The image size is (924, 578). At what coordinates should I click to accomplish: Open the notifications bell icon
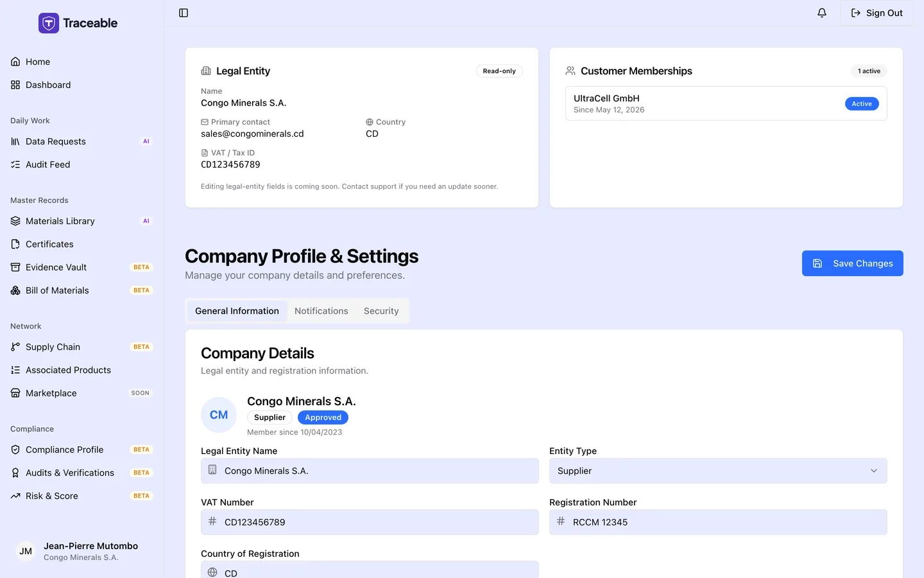coord(822,13)
